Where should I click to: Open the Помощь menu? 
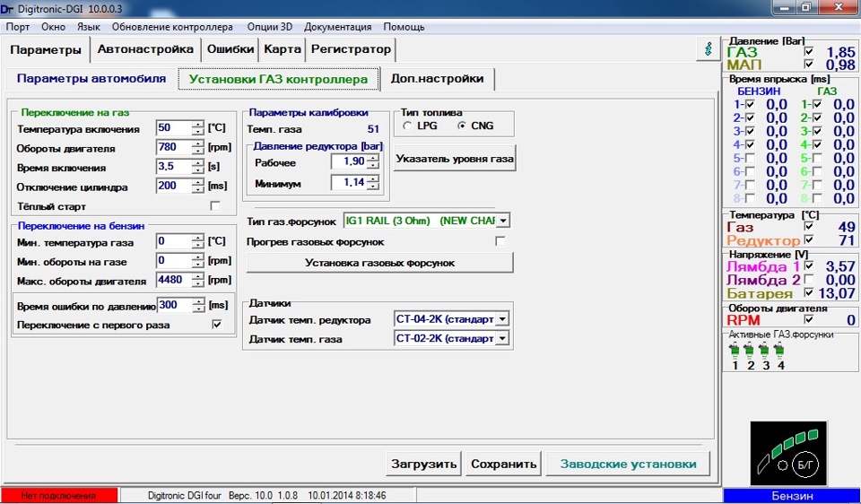coord(404,27)
